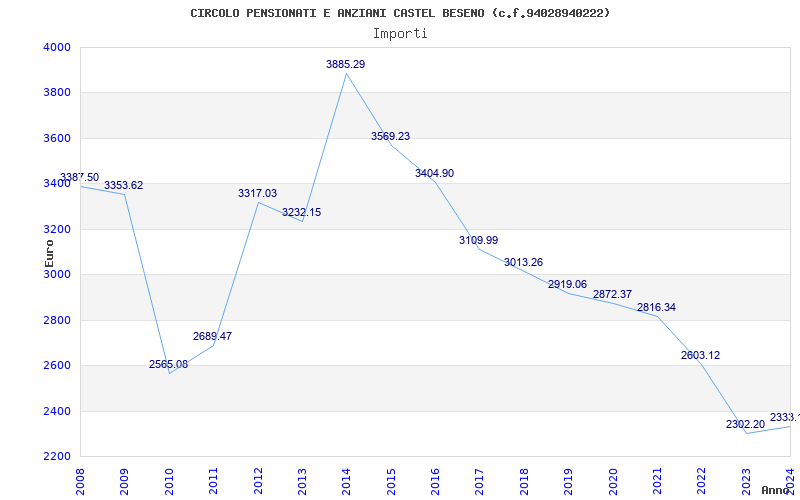Click the year 2009 axis label

point(124,481)
